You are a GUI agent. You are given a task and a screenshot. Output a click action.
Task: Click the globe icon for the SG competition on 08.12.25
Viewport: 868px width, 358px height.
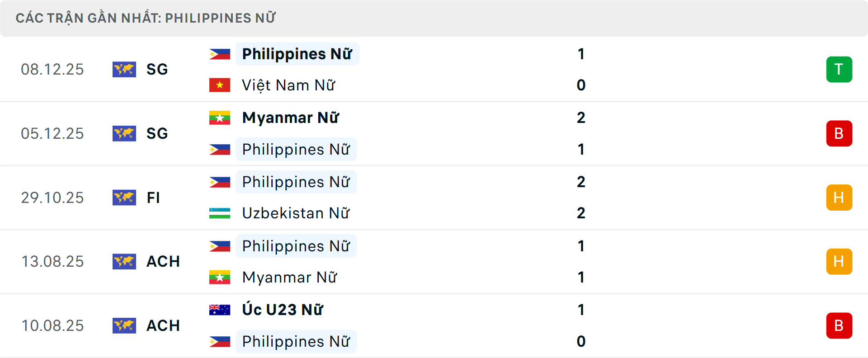tap(124, 70)
